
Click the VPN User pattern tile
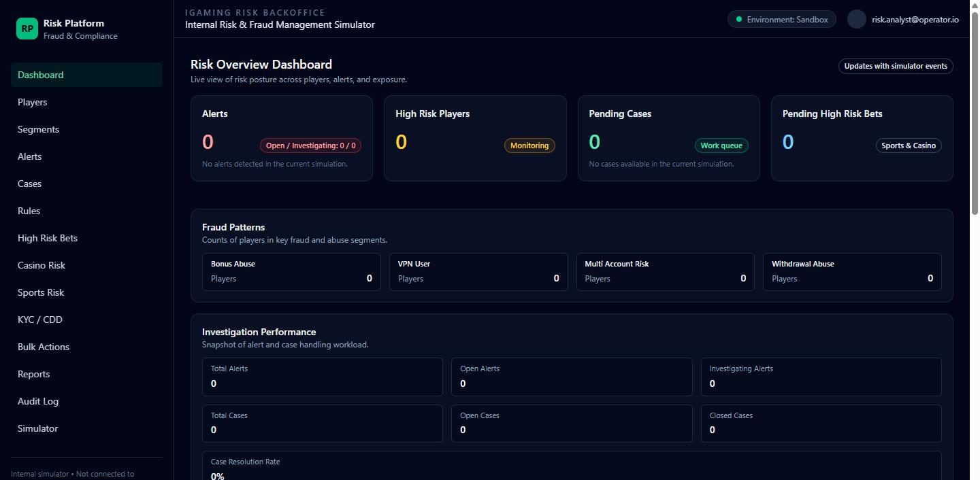[478, 272]
